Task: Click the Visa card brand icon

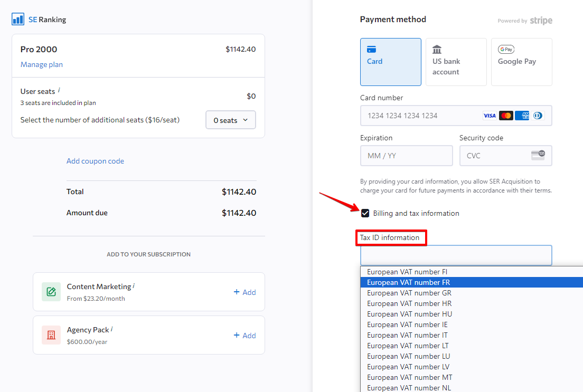Action: click(x=490, y=116)
